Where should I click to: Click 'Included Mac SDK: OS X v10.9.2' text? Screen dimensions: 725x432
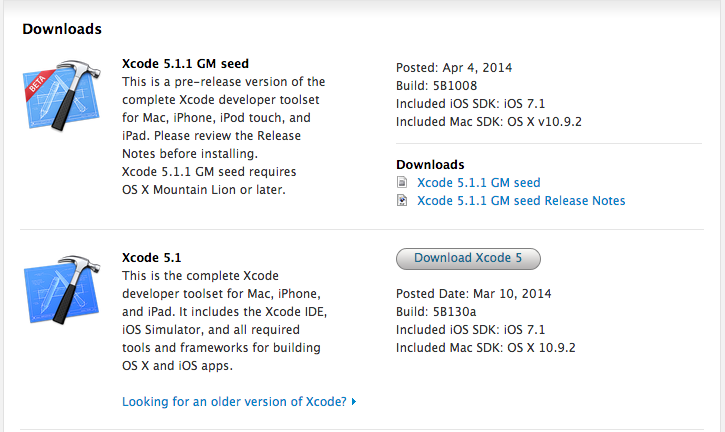[487, 119]
